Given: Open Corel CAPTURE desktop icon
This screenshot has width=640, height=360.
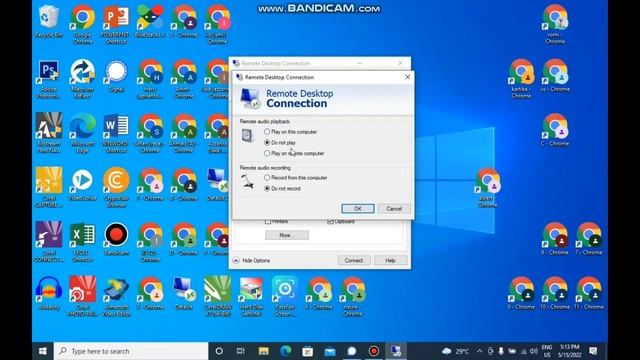Looking at the screenshot, I should click(x=49, y=187).
